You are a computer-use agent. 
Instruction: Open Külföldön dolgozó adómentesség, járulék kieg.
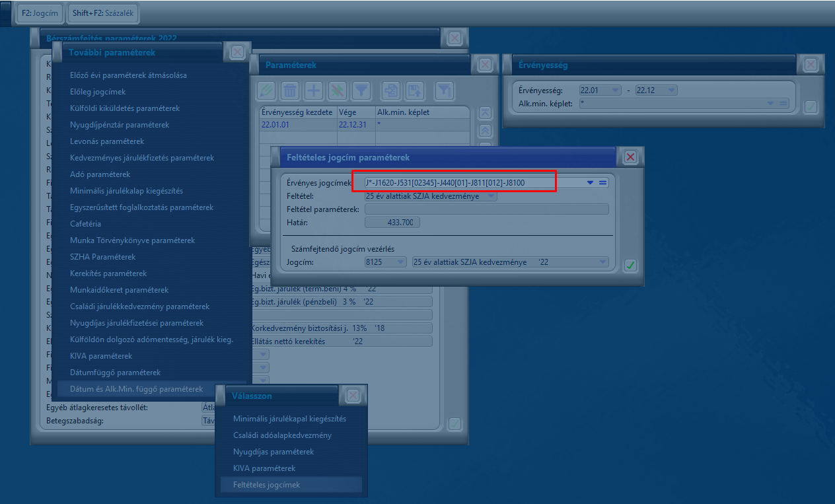click(x=151, y=340)
